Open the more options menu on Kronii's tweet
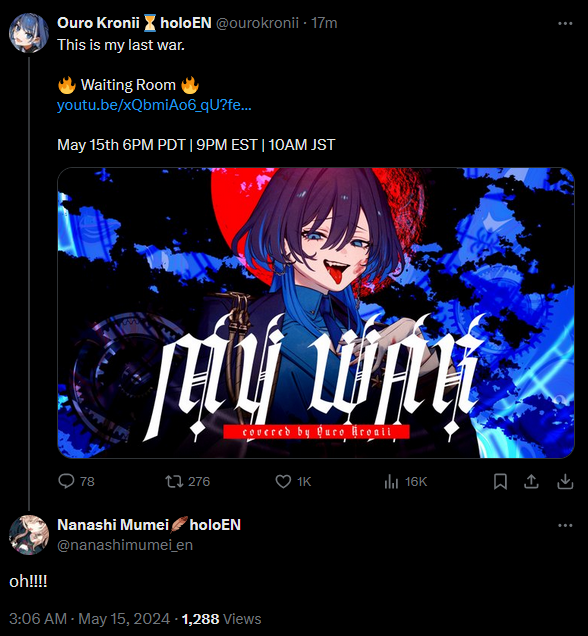The height and width of the screenshot is (636, 588). (x=565, y=23)
